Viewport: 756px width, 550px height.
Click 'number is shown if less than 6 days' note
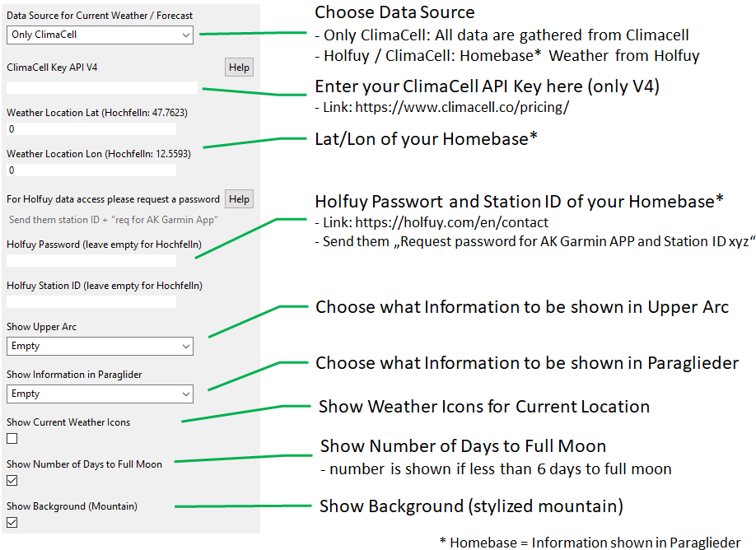coord(497,469)
